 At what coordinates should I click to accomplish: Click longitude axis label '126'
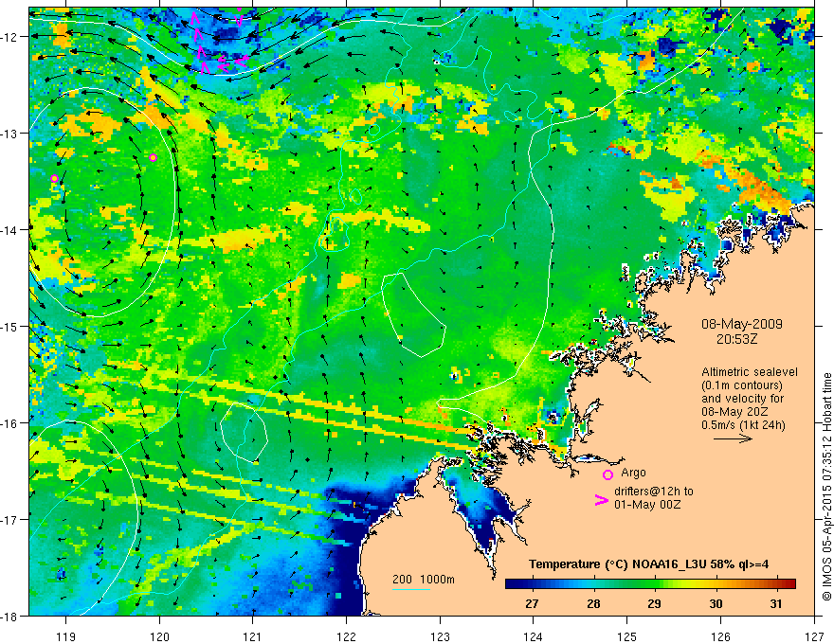720,636
